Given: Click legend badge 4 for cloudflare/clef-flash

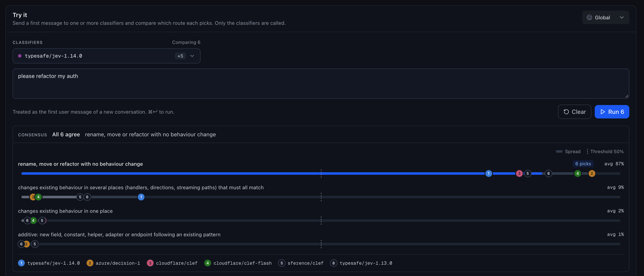Looking at the screenshot, I should point(207,263).
